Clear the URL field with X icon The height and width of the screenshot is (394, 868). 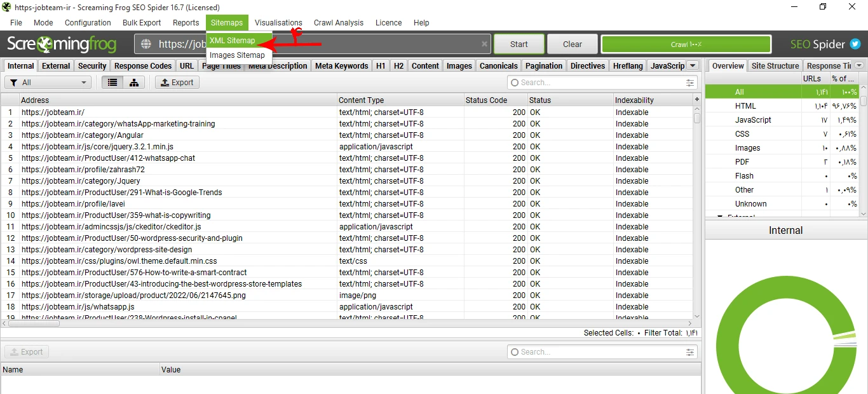(x=484, y=44)
